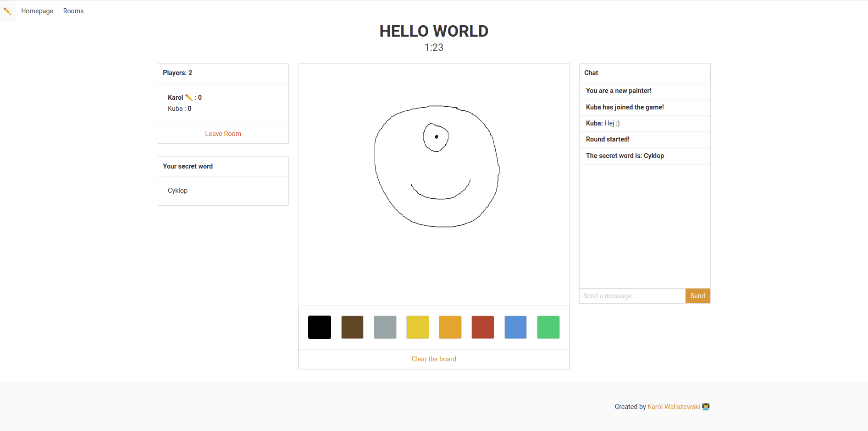Image resolution: width=868 pixels, height=431 pixels.
Task: Click the emoji icon beside the author name
Action: click(706, 407)
